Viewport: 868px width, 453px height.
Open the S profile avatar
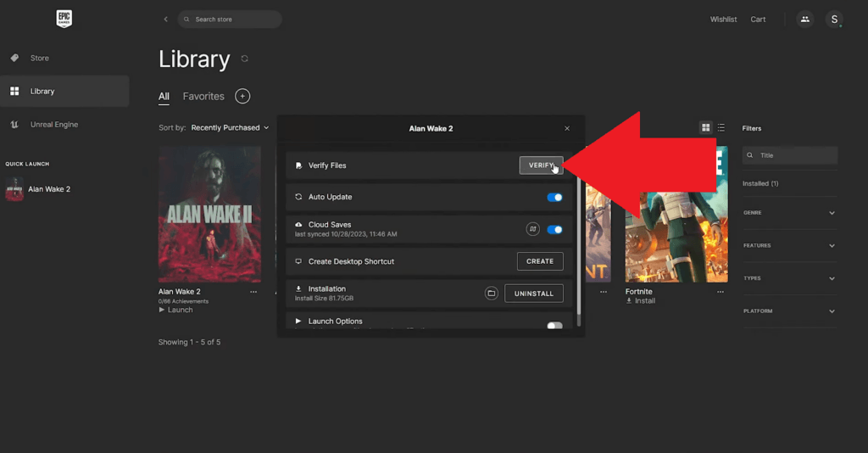coord(834,20)
